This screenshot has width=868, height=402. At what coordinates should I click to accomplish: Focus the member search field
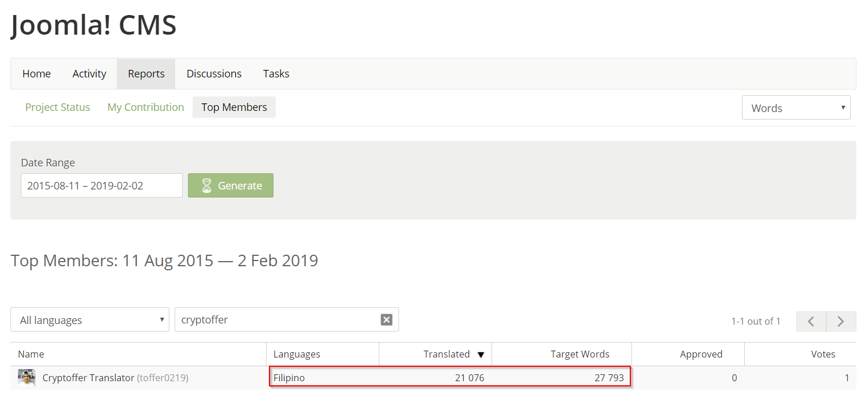278,320
